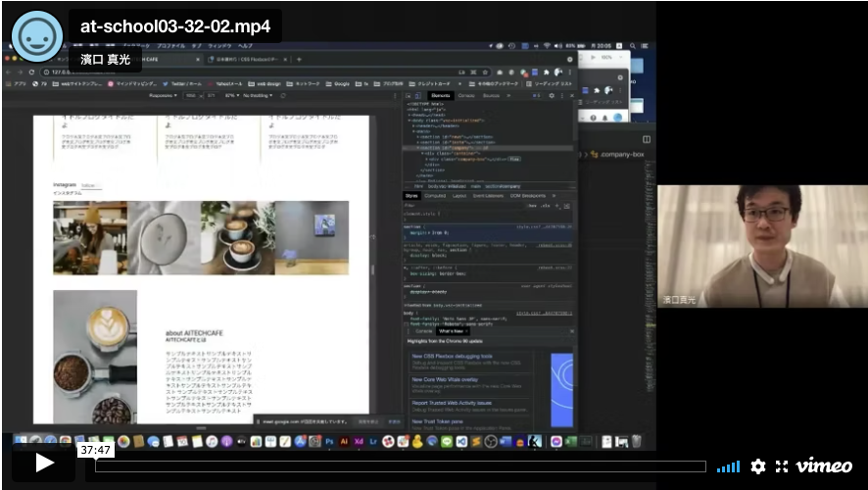Open the DOM Breakpoints pane tab

(x=527, y=196)
